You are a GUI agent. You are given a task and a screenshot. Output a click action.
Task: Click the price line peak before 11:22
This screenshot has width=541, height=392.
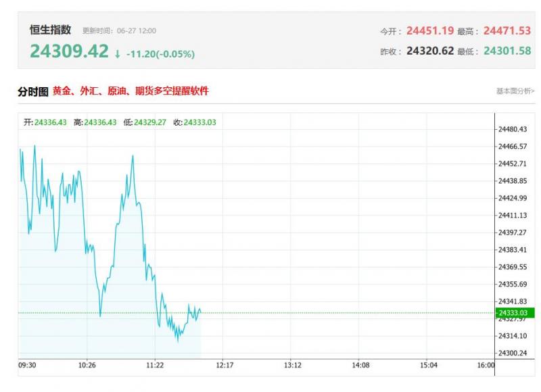tap(133, 156)
